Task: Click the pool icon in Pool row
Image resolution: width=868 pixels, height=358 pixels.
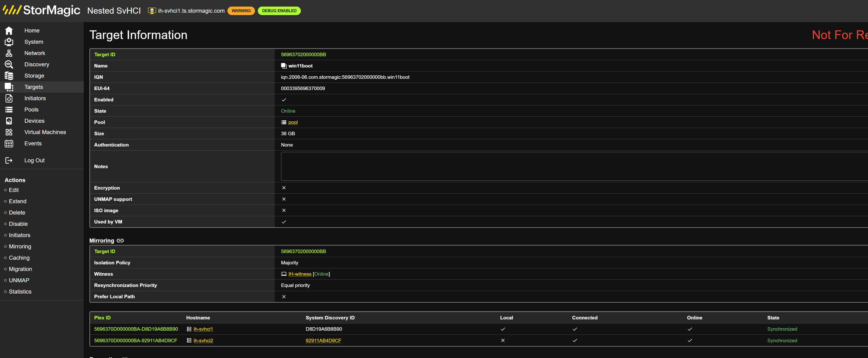Action: point(284,122)
